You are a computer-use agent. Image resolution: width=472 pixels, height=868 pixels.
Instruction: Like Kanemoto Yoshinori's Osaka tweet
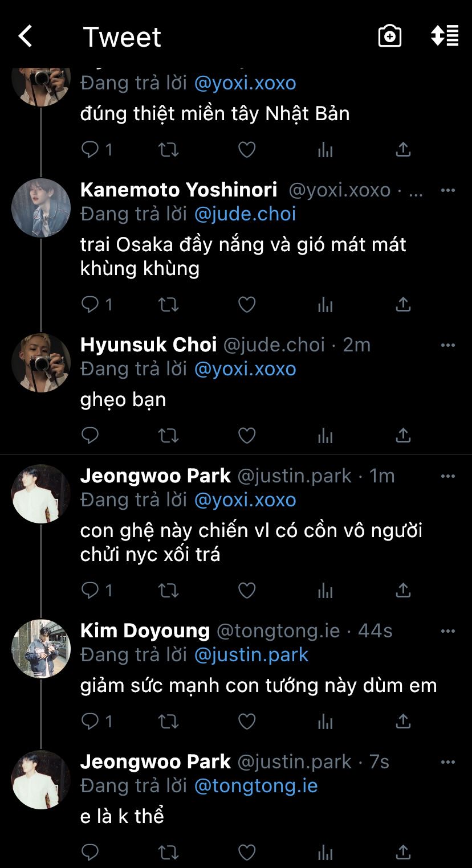pyautogui.click(x=246, y=305)
